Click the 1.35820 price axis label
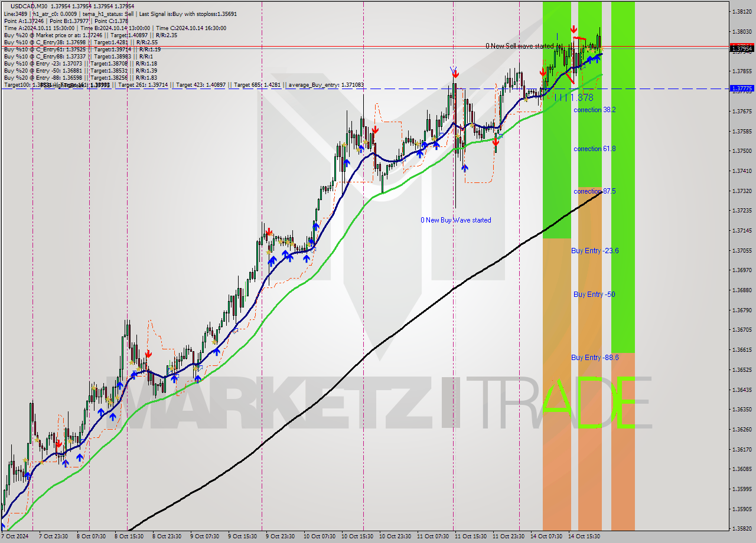 click(x=742, y=528)
